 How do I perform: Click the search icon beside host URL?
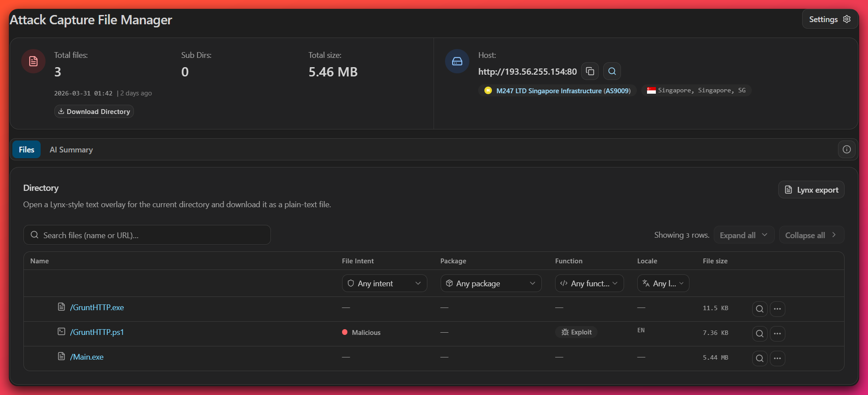click(612, 71)
